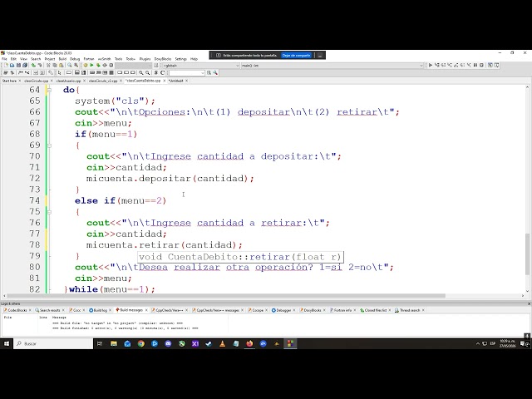This screenshot has width=532, height=399.
Task: Open Chrome from the taskbar
Action: (x=140, y=343)
